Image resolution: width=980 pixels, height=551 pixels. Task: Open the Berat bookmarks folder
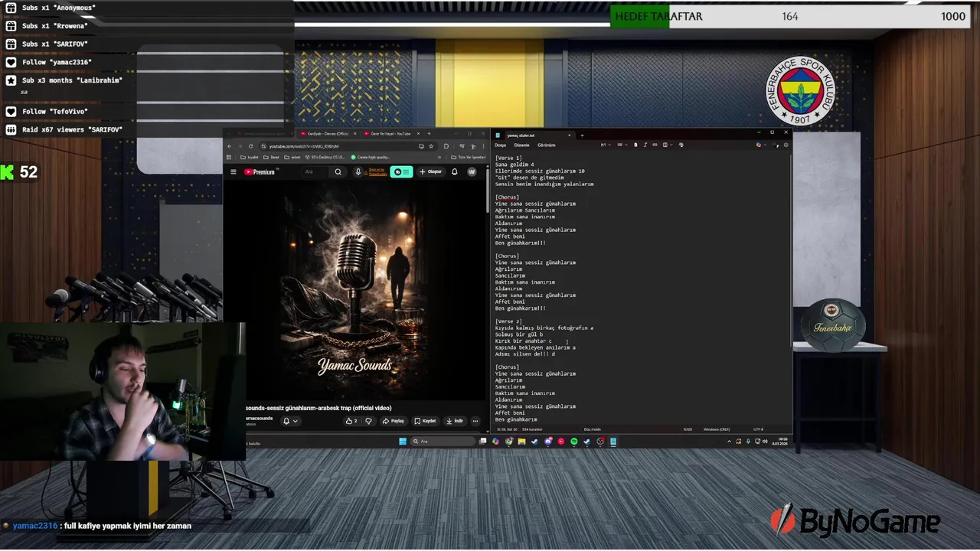[271, 157]
